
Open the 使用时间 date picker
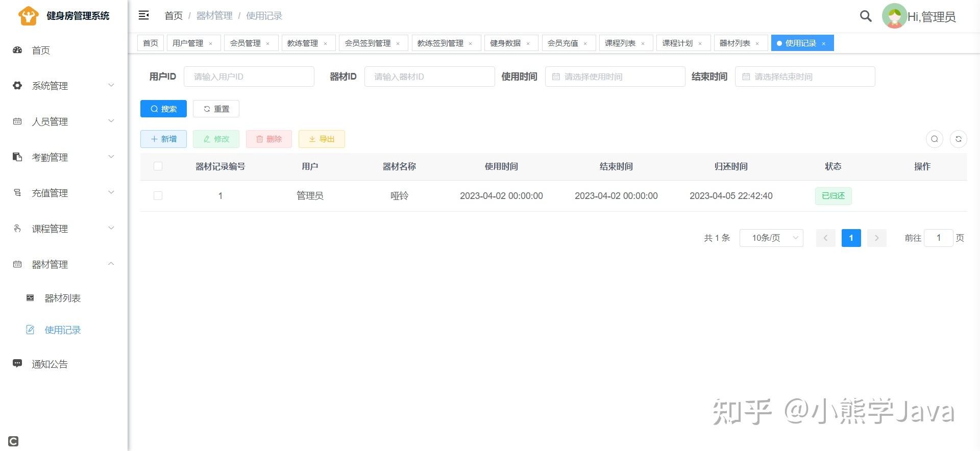click(x=615, y=77)
